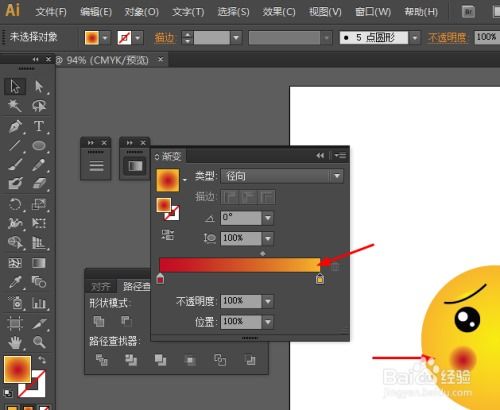
Task: Click the Crop pathfinder icon
Action: (x=190, y=360)
